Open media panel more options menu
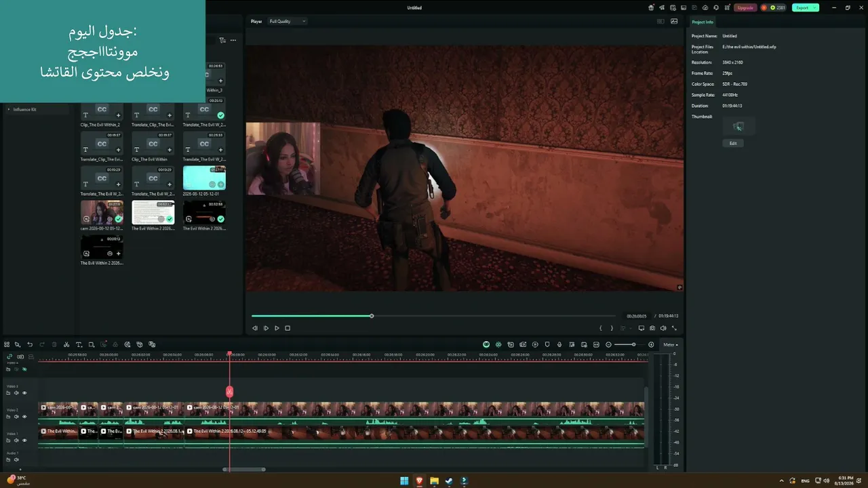This screenshot has height=488, width=868. (233, 40)
